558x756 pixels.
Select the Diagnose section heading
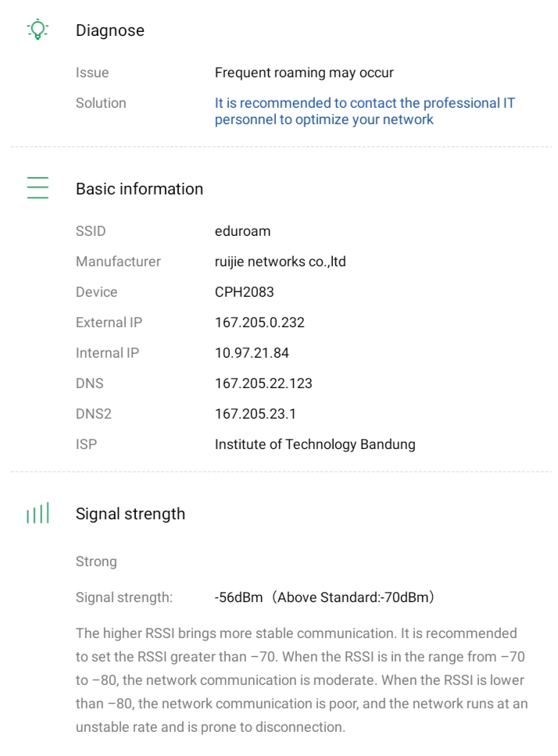[x=109, y=30]
